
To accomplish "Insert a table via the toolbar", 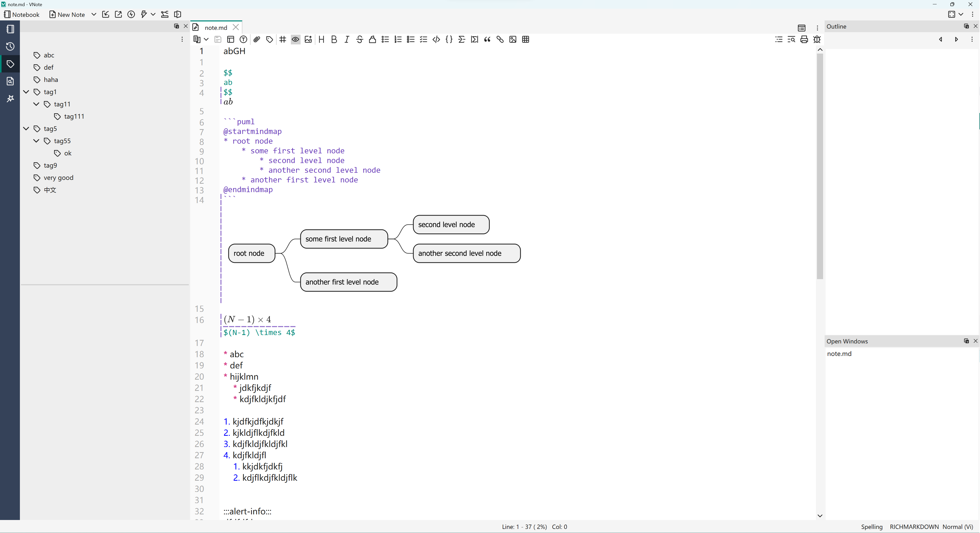I will [525, 40].
